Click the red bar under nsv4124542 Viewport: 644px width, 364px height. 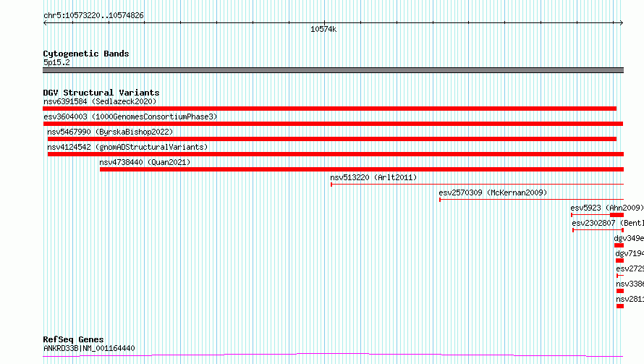coord(336,154)
